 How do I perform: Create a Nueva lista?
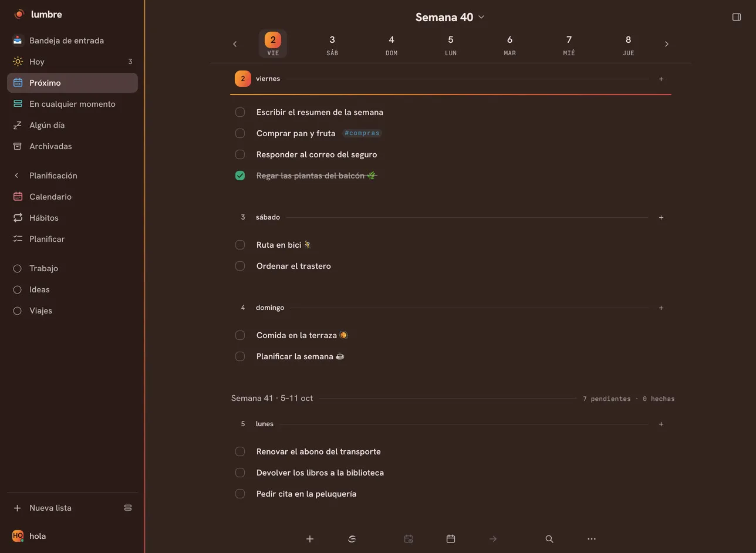pos(50,508)
